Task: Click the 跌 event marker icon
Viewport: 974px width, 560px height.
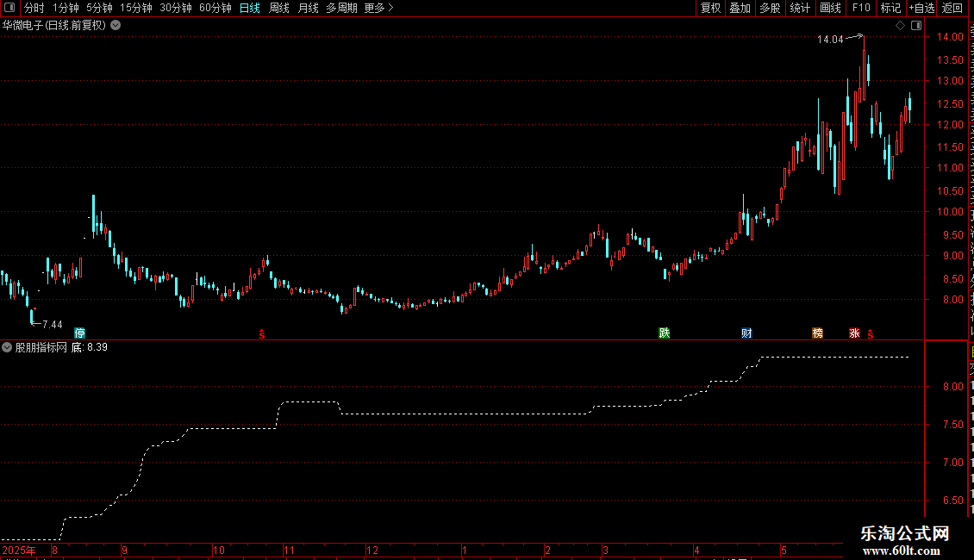Action: click(x=664, y=333)
